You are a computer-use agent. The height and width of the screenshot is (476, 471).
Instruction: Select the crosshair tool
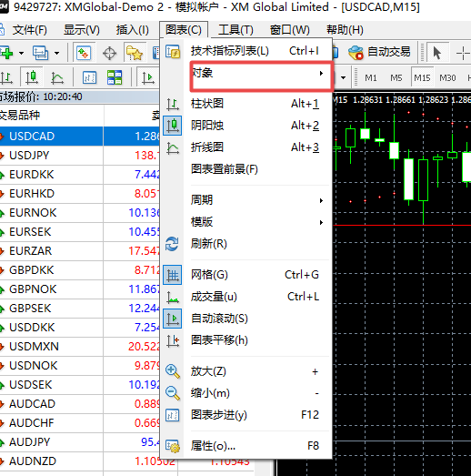(463, 53)
